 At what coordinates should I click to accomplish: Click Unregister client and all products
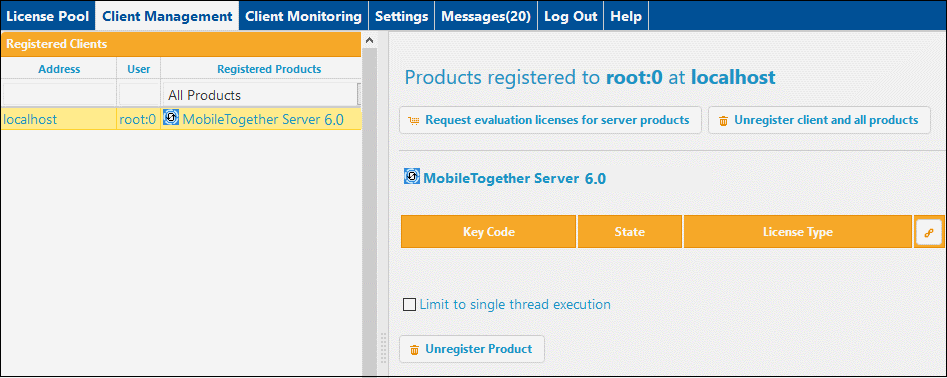(818, 120)
